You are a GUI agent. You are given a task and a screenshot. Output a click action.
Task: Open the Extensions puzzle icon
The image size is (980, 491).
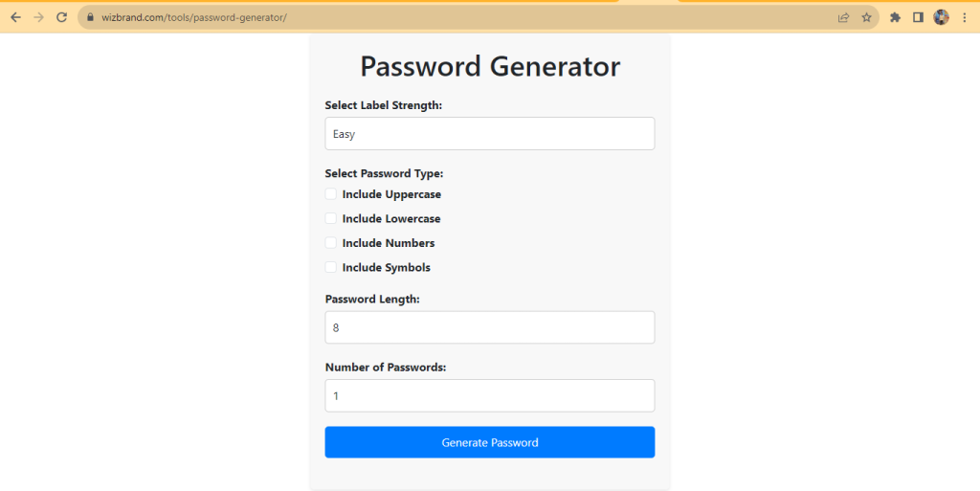(895, 17)
